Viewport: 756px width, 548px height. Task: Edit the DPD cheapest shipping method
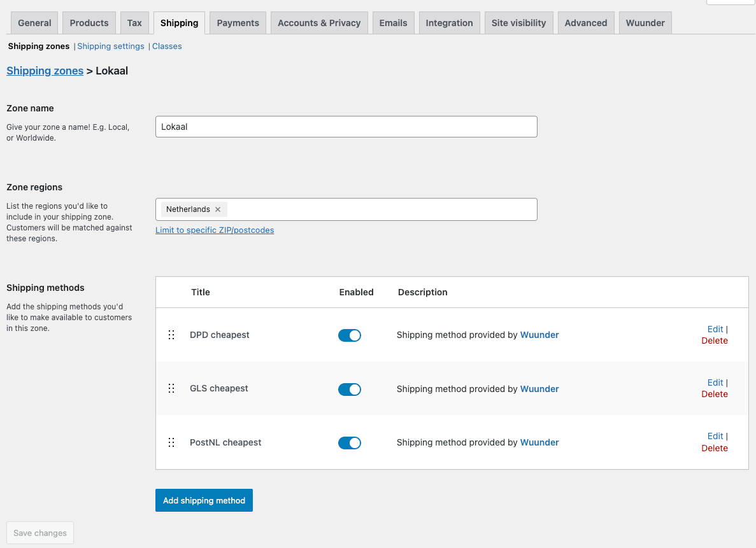(x=715, y=329)
